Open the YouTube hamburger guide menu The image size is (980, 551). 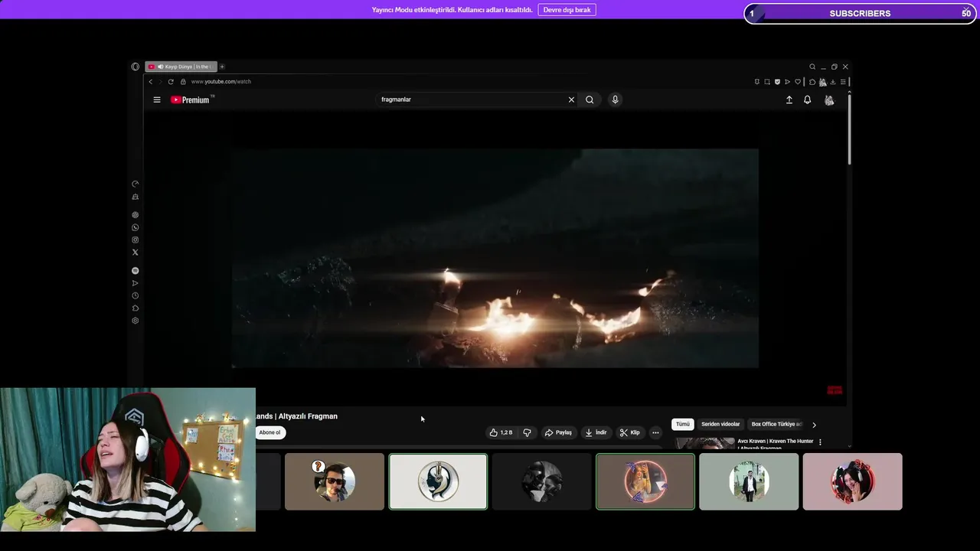point(157,99)
